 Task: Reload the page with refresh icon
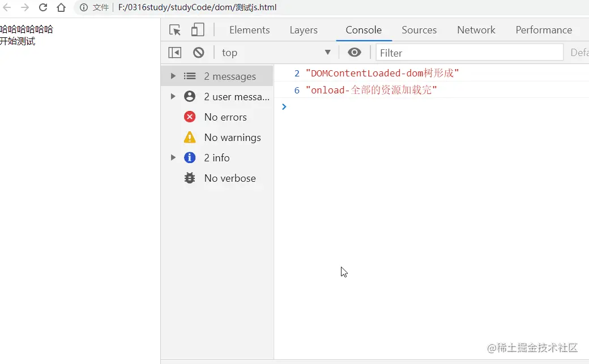pos(43,7)
